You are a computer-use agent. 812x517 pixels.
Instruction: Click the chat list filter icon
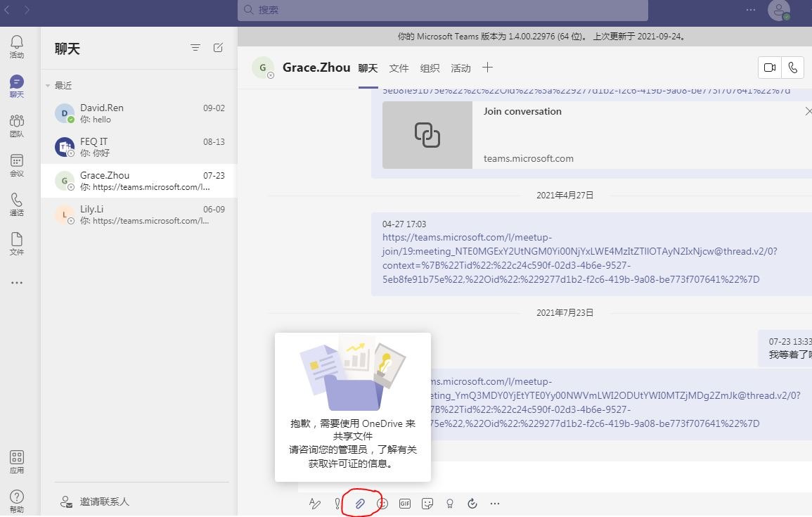coord(195,48)
